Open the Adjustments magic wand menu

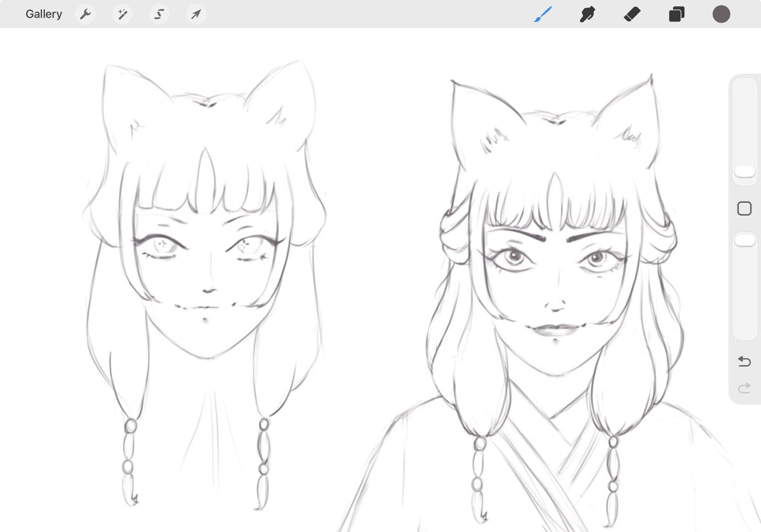click(122, 14)
